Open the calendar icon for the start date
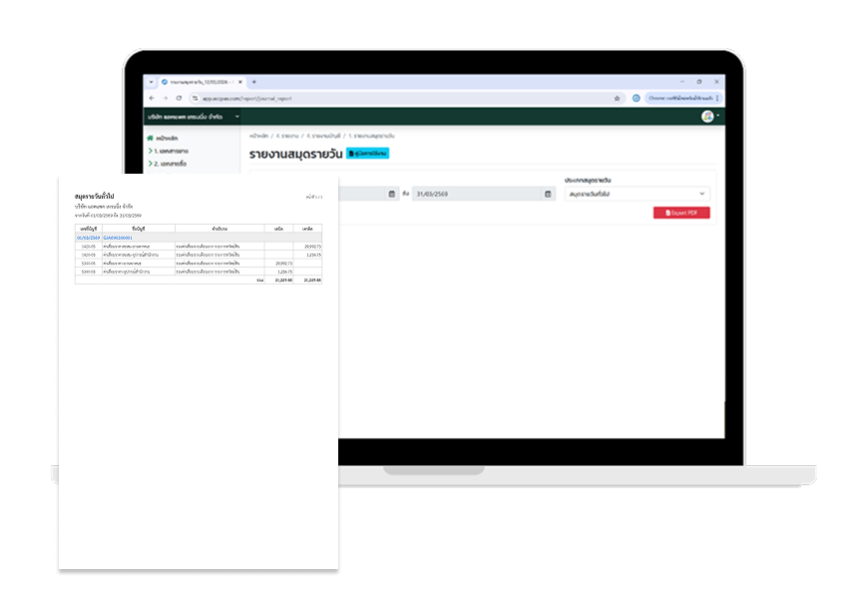Viewport: 868px width, 594px height. coord(392,194)
